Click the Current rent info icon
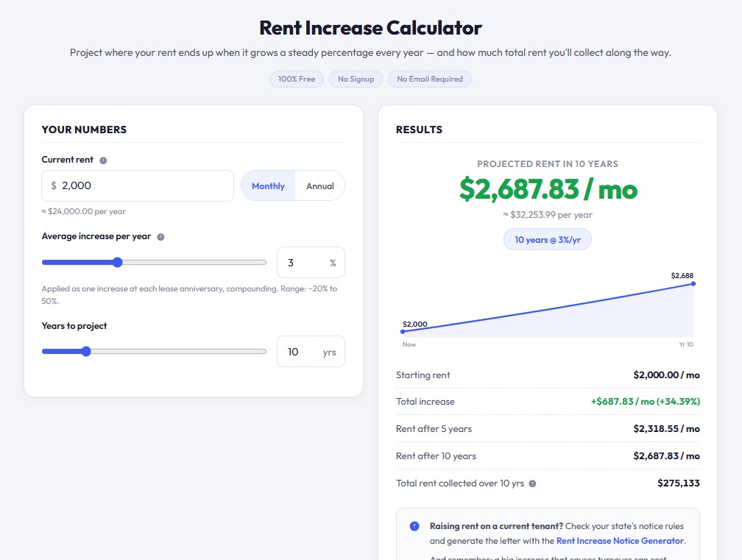The height and width of the screenshot is (560, 742). coord(103,160)
